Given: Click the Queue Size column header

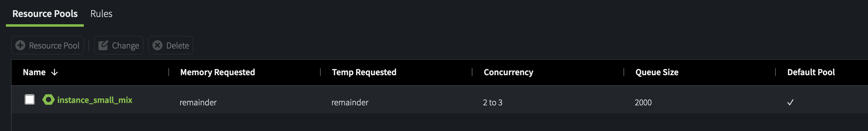Looking at the screenshot, I should tap(657, 72).
